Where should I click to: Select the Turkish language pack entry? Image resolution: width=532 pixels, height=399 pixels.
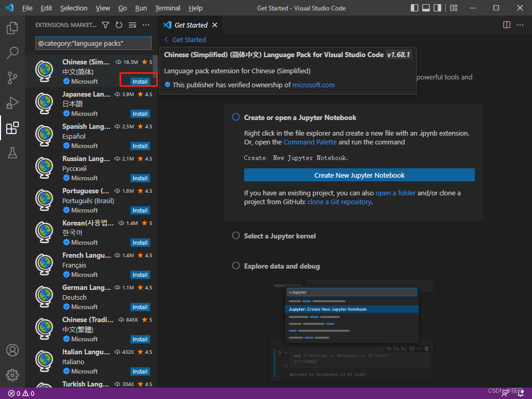91,384
